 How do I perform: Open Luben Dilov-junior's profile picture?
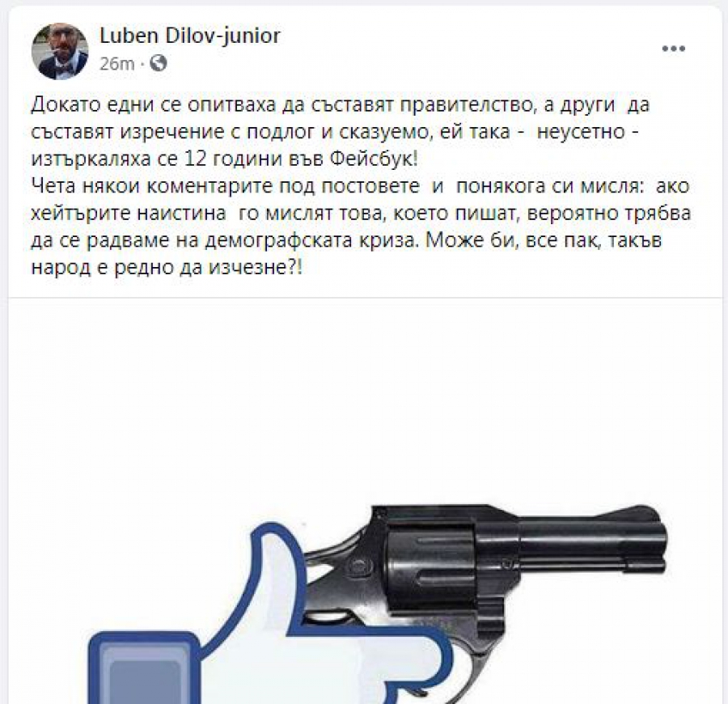click(x=59, y=51)
